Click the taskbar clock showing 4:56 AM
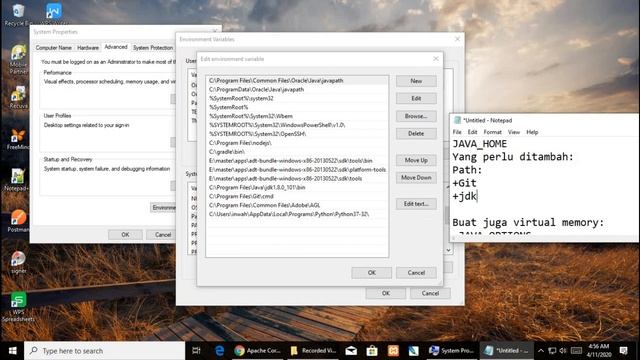 (599, 351)
